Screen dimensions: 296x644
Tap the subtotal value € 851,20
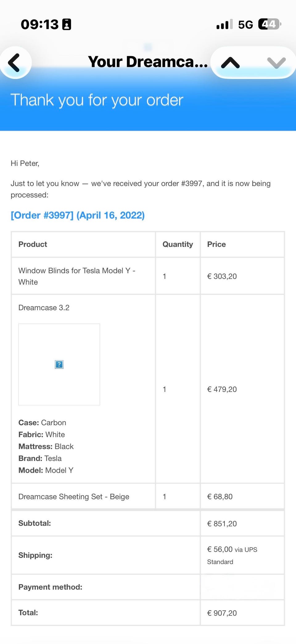point(222,524)
